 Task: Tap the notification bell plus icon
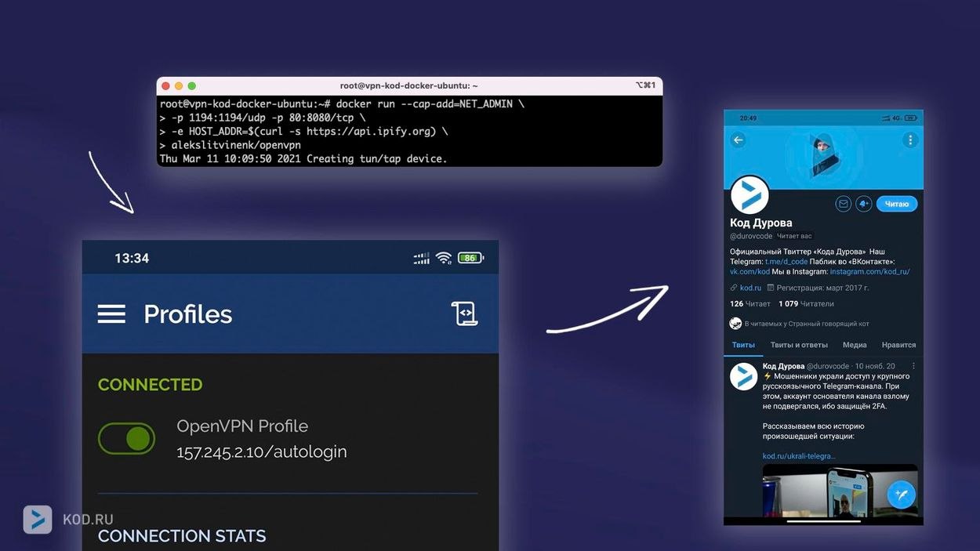click(863, 204)
